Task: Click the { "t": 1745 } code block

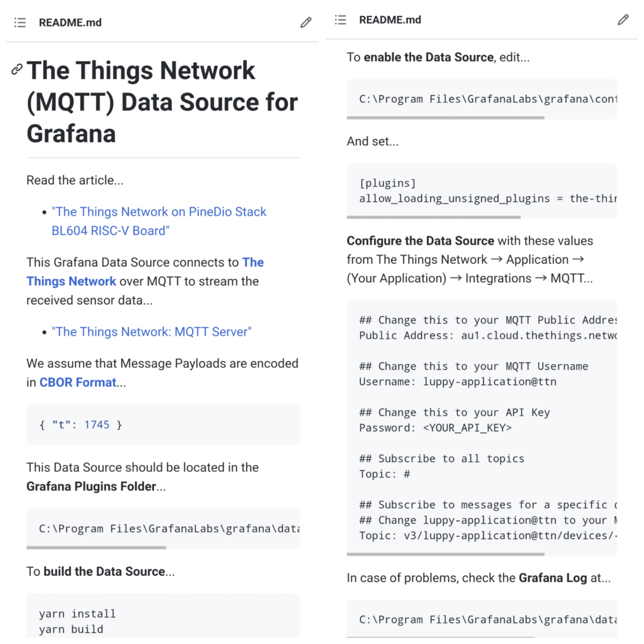Action: [x=163, y=425]
